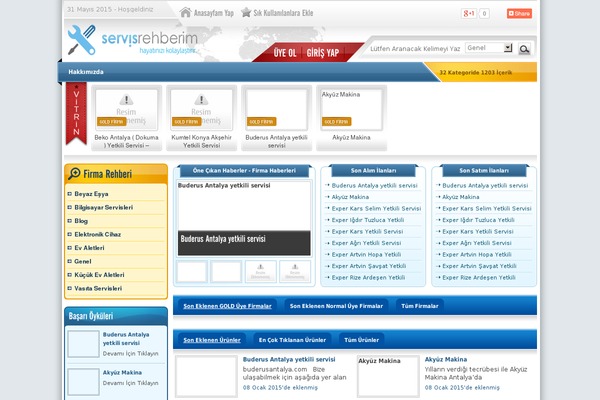Click ÜYE OL to register
Screen dimensions: 600x400
click(285, 53)
